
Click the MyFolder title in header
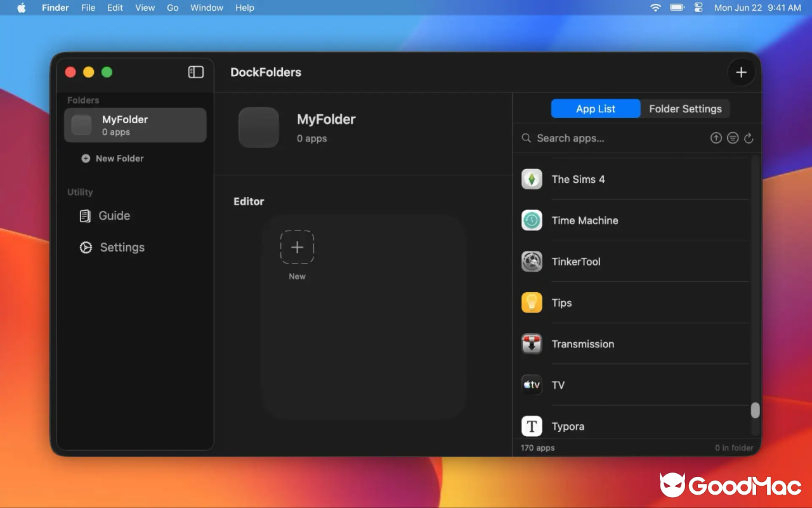(x=326, y=119)
